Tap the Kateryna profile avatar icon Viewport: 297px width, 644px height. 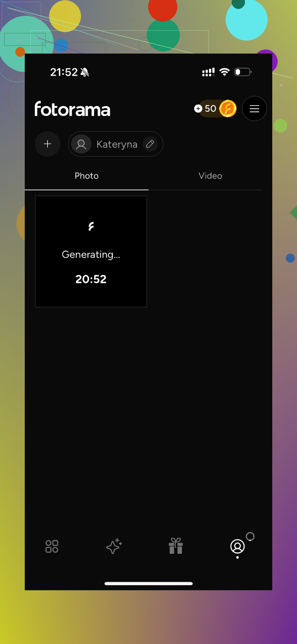click(81, 144)
